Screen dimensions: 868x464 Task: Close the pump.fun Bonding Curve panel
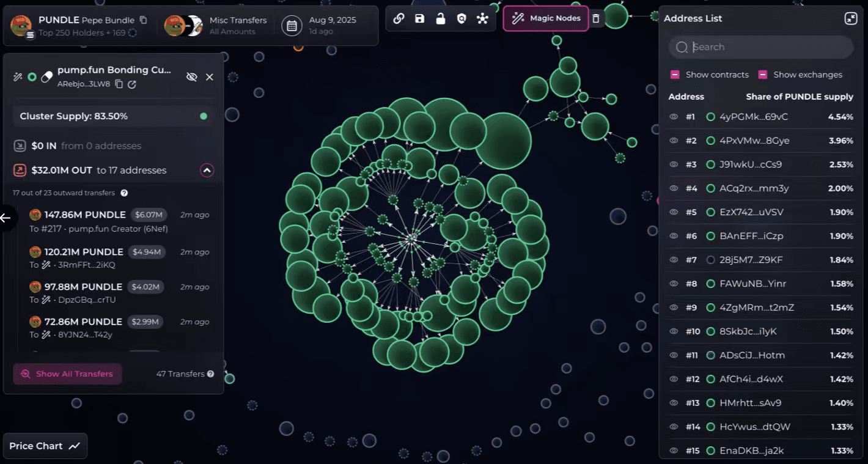209,77
